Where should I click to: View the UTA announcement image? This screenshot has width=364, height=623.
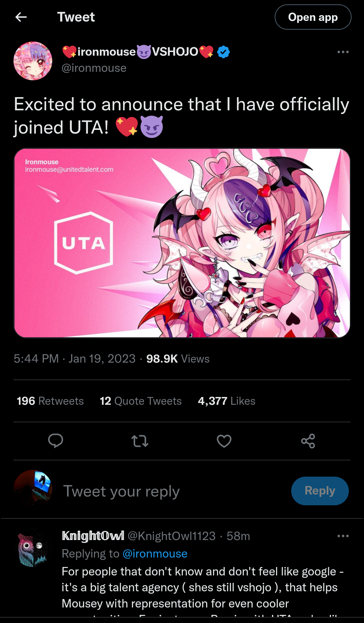[x=182, y=243]
